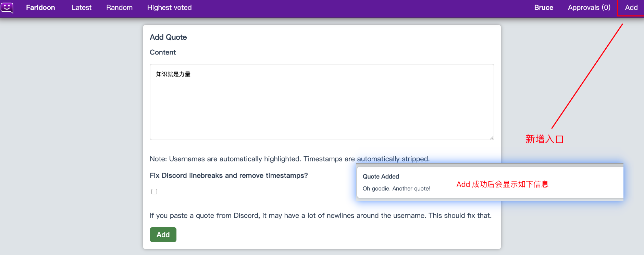Click the Add Quote heading
The height and width of the screenshot is (255, 644).
[x=168, y=37]
